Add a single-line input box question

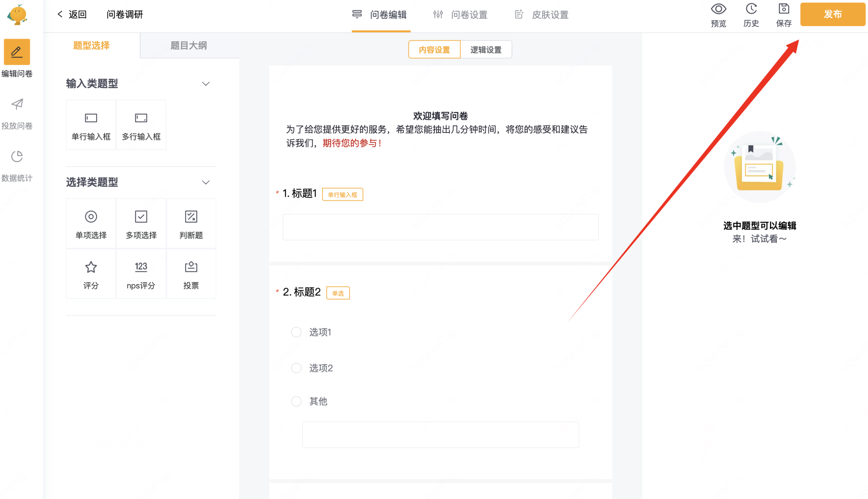click(91, 125)
